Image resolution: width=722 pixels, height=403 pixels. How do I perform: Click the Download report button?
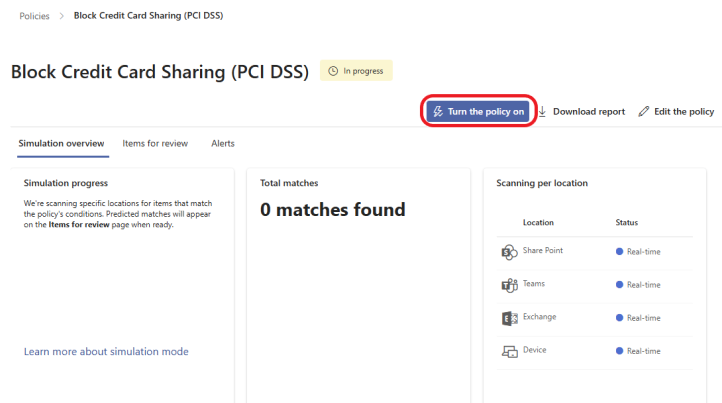click(x=582, y=111)
